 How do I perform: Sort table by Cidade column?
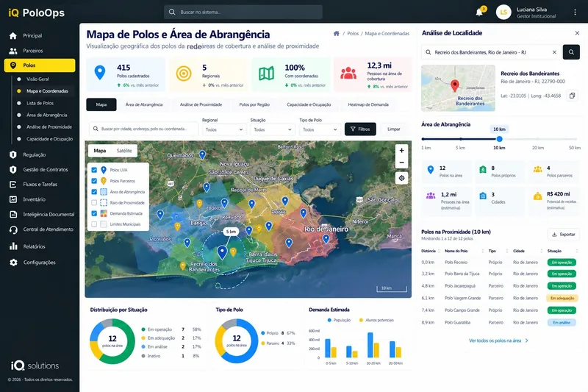[x=528, y=251]
